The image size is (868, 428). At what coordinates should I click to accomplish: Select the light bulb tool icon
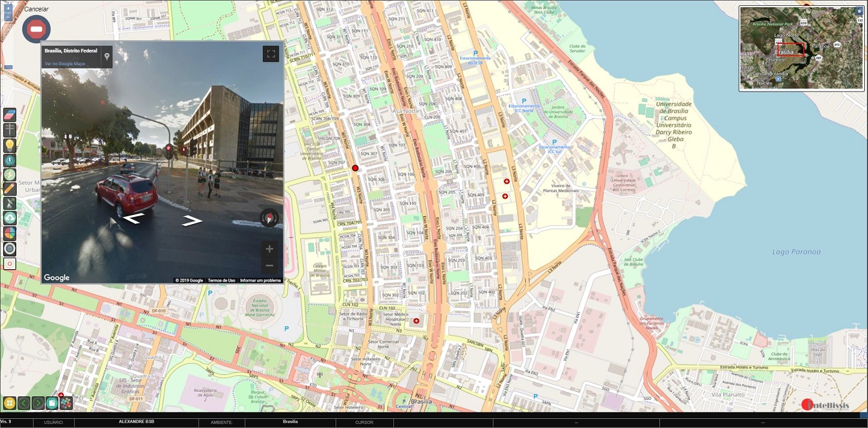click(10, 145)
